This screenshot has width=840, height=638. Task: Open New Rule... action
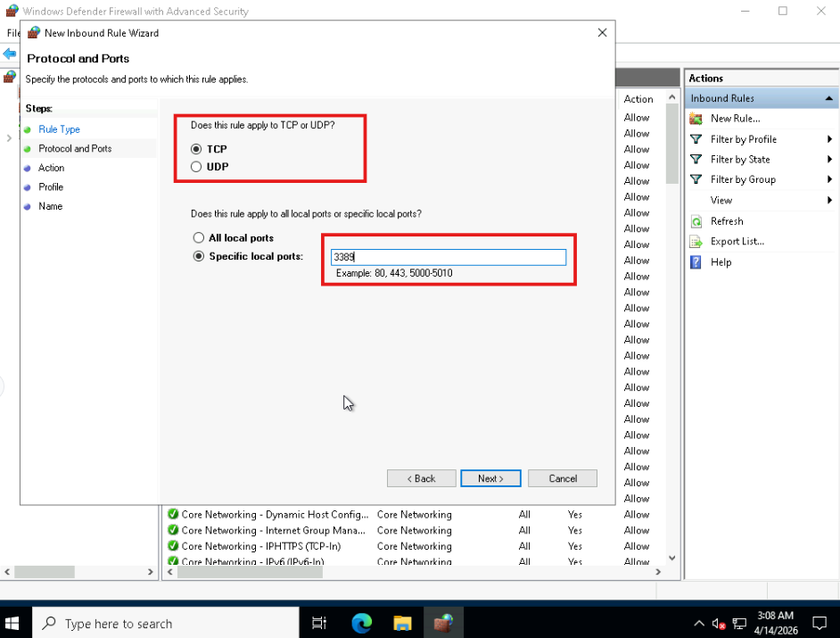pyautogui.click(x=735, y=119)
